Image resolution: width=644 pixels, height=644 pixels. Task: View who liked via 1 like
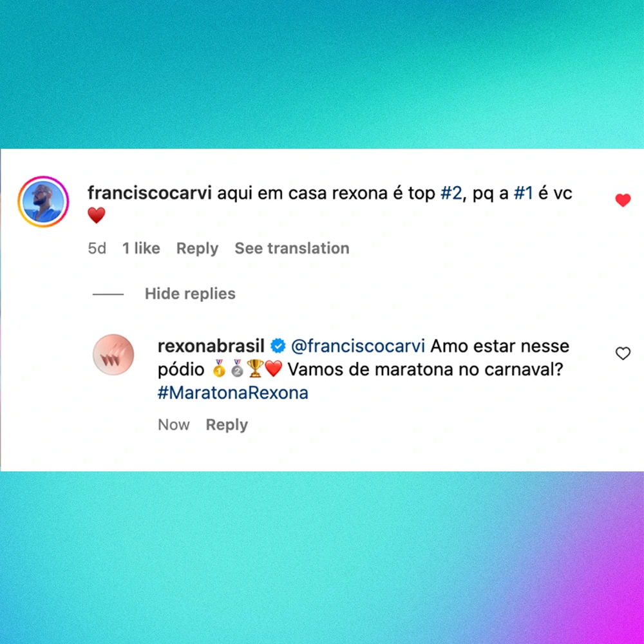coord(141,248)
